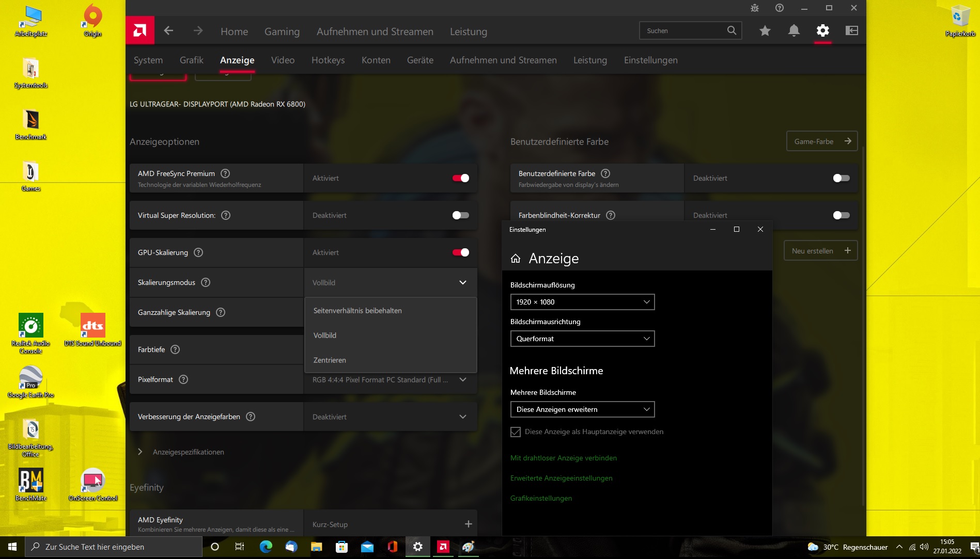Image resolution: width=980 pixels, height=559 pixels.
Task: Select the BenchMate desktop icon
Action: [31, 485]
